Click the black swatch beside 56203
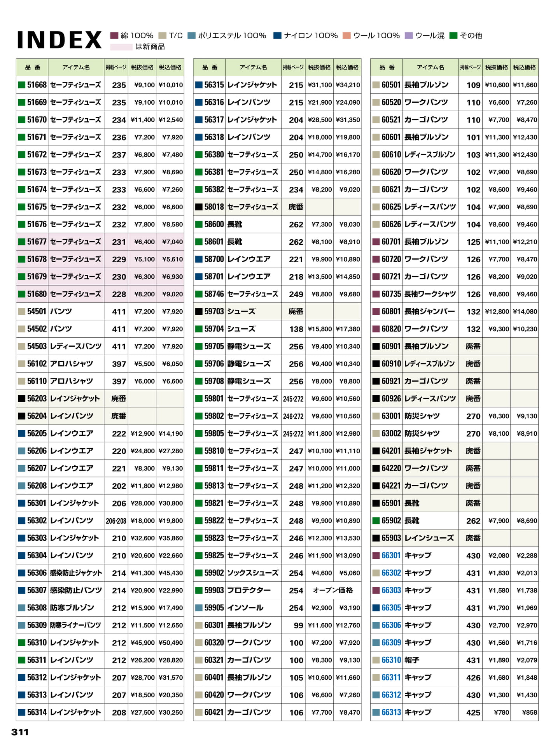This screenshot has width=560, height=747. [x=22, y=399]
